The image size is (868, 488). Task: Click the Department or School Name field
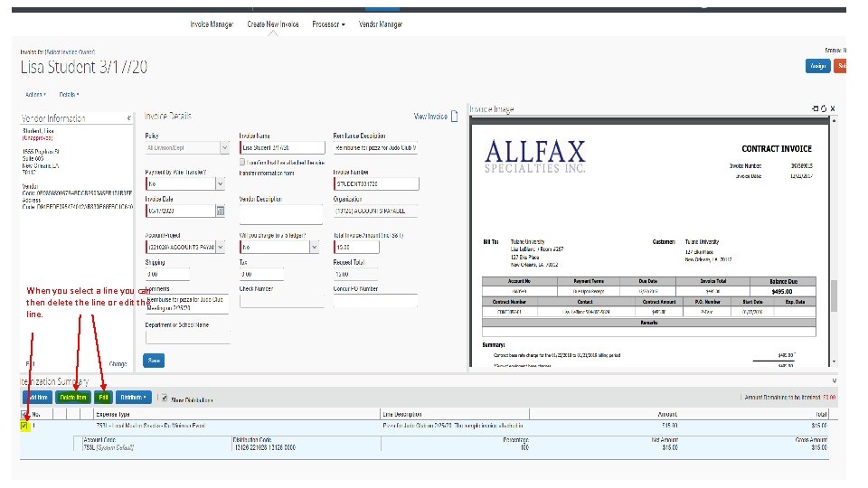click(187, 337)
